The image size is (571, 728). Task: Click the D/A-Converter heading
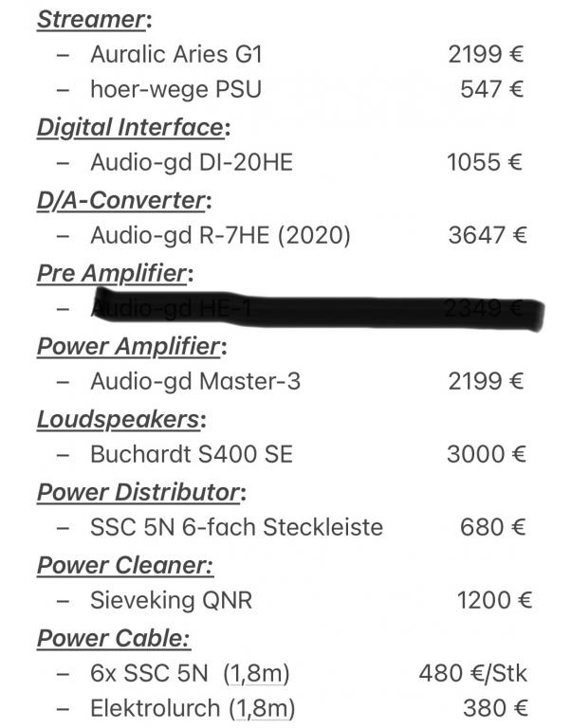[120, 200]
